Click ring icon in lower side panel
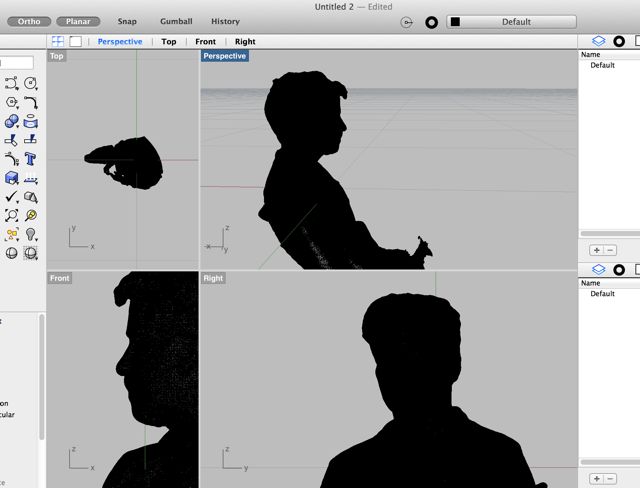 pyautogui.click(x=619, y=270)
